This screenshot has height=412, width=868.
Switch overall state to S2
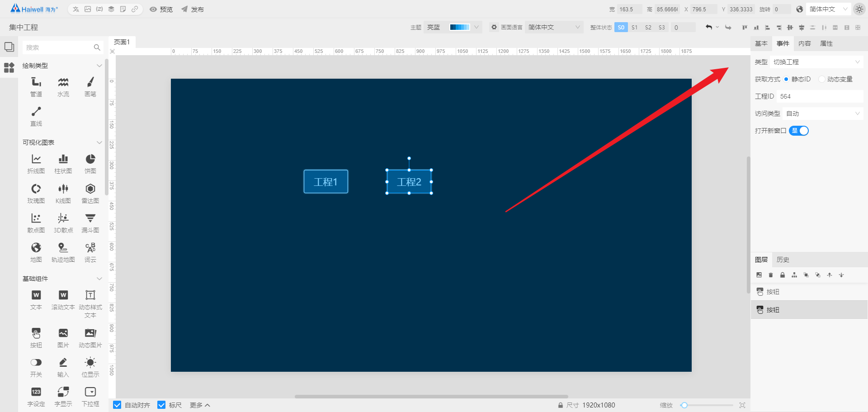tap(648, 28)
